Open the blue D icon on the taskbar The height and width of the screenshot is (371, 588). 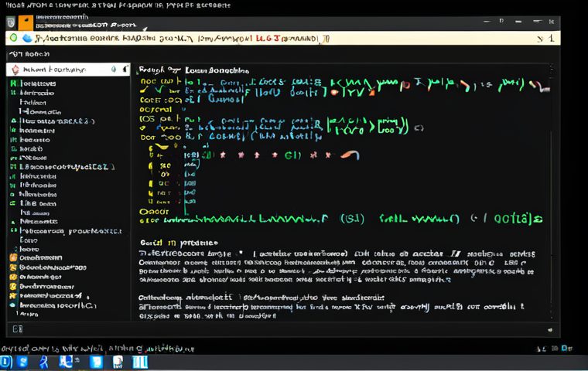tap(6, 362)
